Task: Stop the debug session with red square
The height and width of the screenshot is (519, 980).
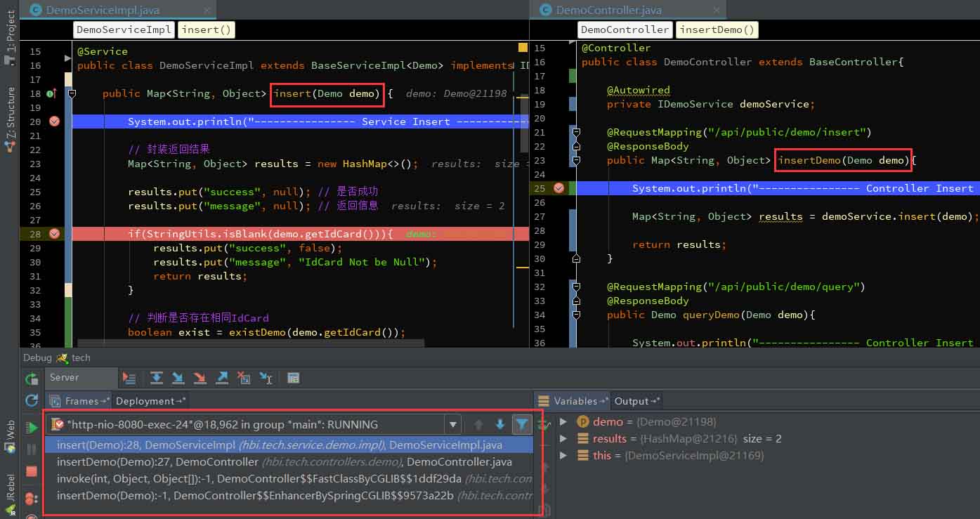Action: pyautogui.click(x=32, y=471)
